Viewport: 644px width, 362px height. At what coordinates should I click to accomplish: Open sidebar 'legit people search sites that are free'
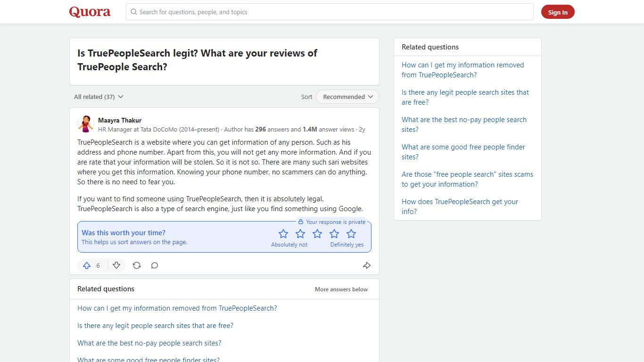pyautogui.click(x=465, y=97)
